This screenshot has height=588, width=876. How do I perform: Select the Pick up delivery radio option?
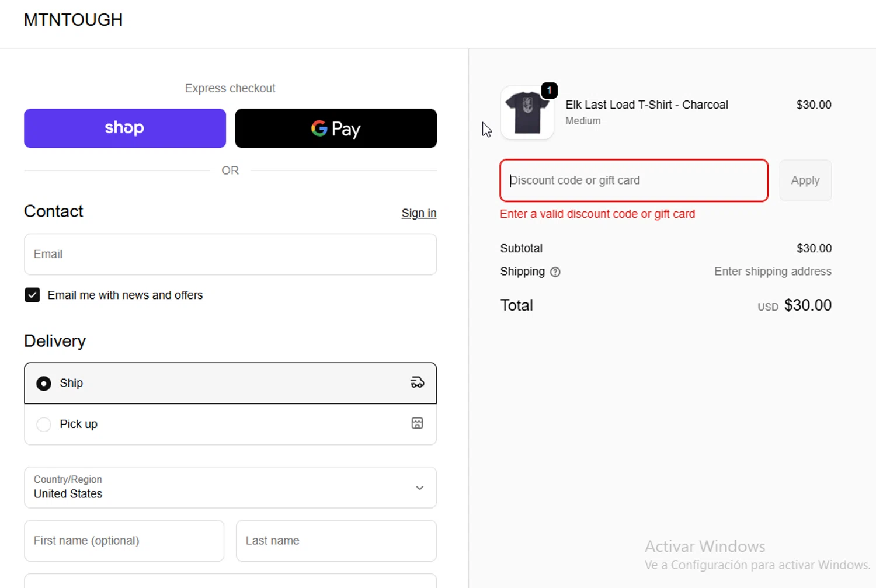44,425
